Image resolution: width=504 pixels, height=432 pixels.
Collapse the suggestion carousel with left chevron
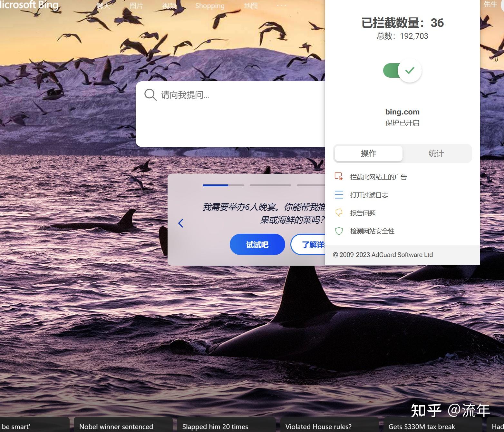tap(180, 223)
